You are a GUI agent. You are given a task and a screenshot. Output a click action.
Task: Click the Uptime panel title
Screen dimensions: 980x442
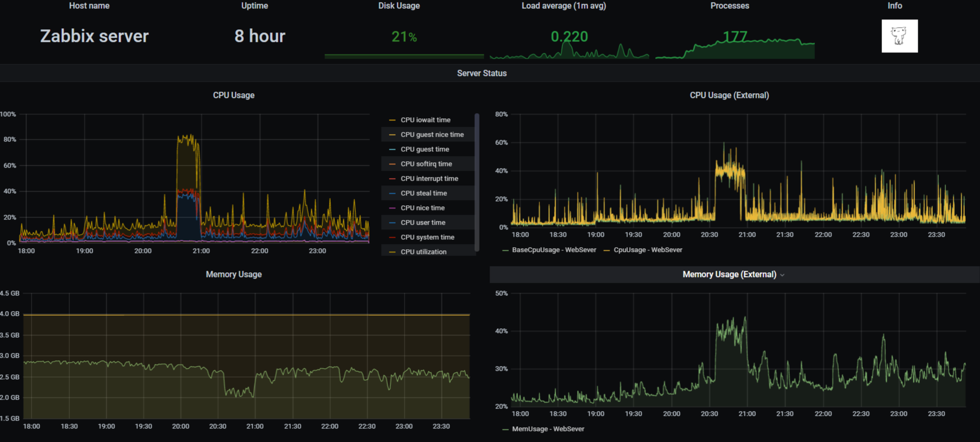[255, 6]
